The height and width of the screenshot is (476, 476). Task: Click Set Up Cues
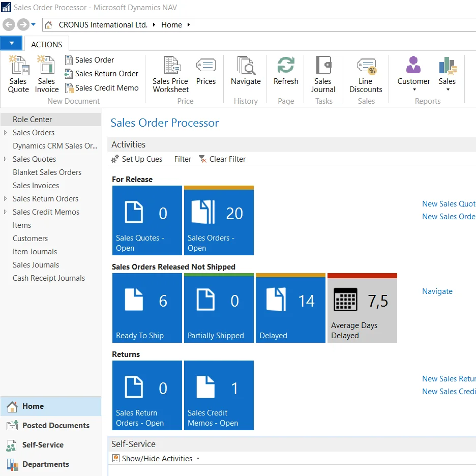[137, 159]
